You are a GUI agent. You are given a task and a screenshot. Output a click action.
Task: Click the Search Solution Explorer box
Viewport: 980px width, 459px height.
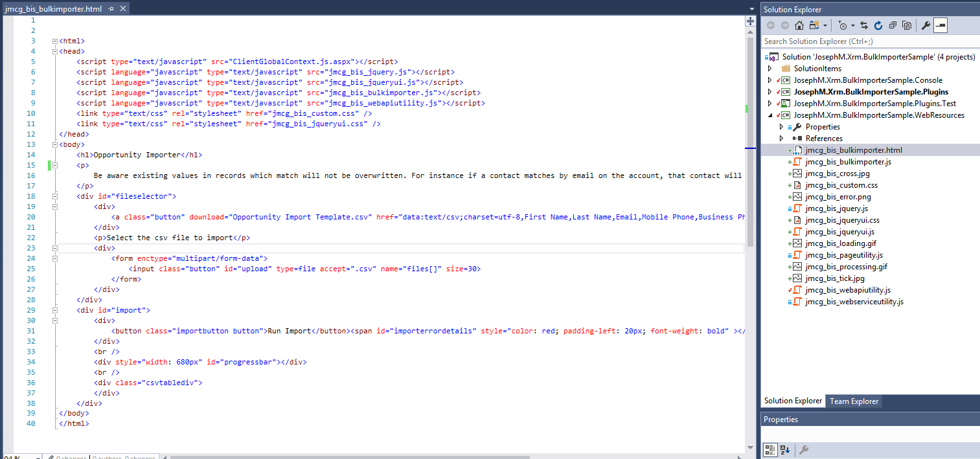[842, 40]
